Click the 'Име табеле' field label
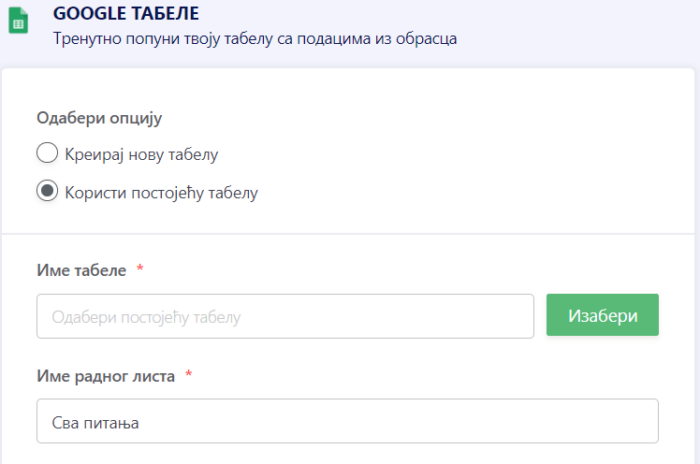700x464 pixels. coord(82,270)
